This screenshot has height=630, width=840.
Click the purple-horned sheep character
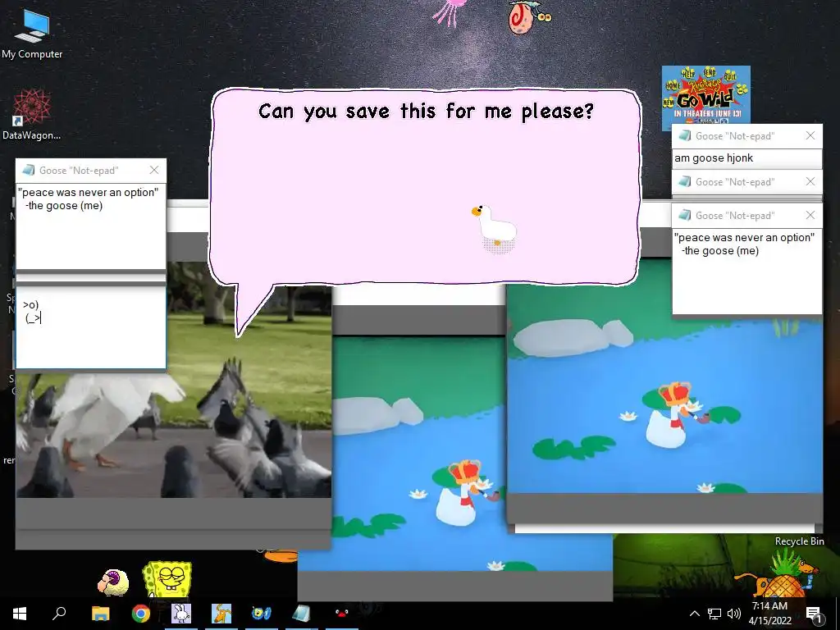(113, 583)
